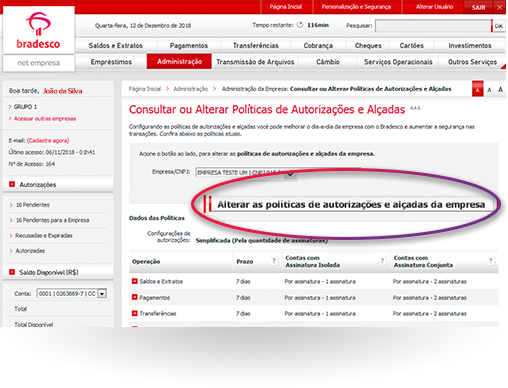
Task: Open GRUPO 1 link
Action: 25,107
